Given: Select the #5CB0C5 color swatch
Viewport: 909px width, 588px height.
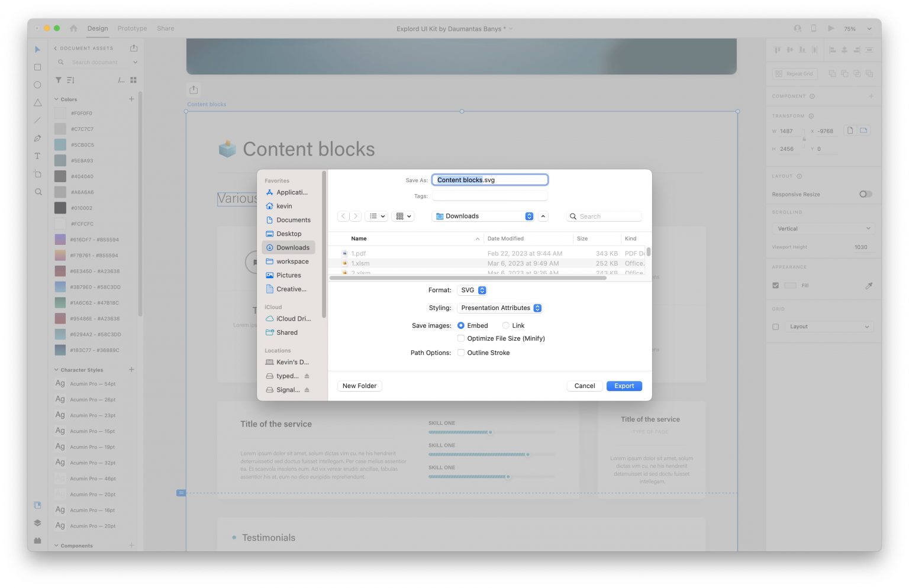Looking at the screenshot, I should (60, 145).
